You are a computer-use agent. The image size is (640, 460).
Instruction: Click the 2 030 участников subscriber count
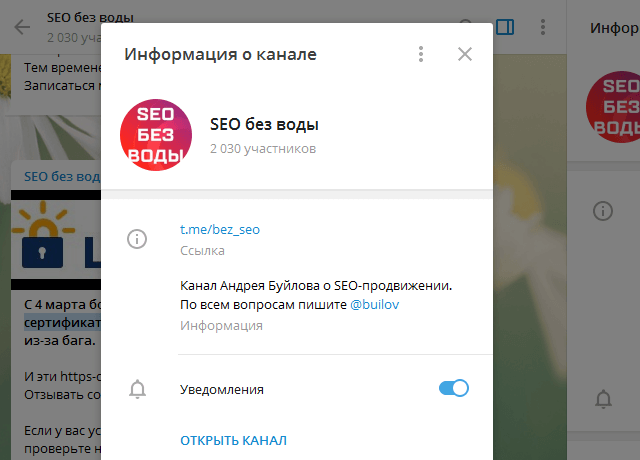(x=263, y=149)
